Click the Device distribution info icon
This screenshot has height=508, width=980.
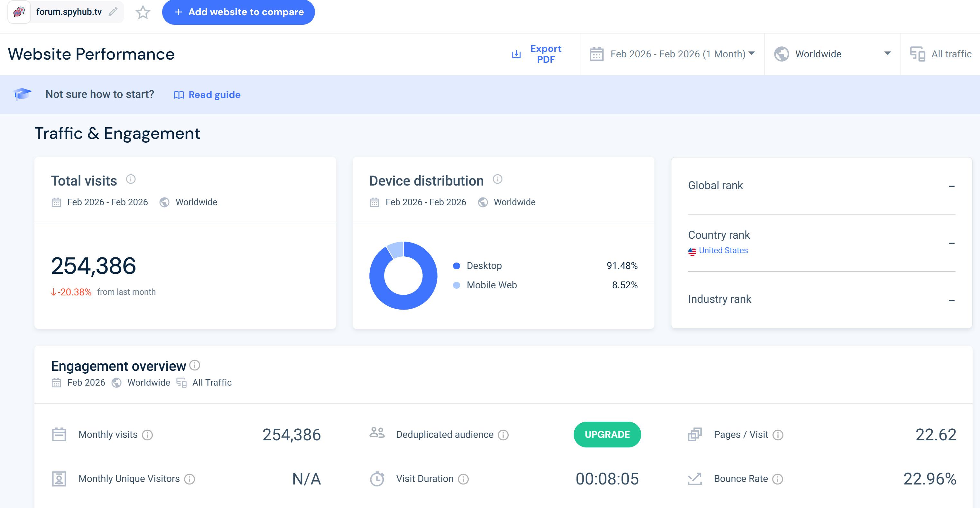pos(497,179)
